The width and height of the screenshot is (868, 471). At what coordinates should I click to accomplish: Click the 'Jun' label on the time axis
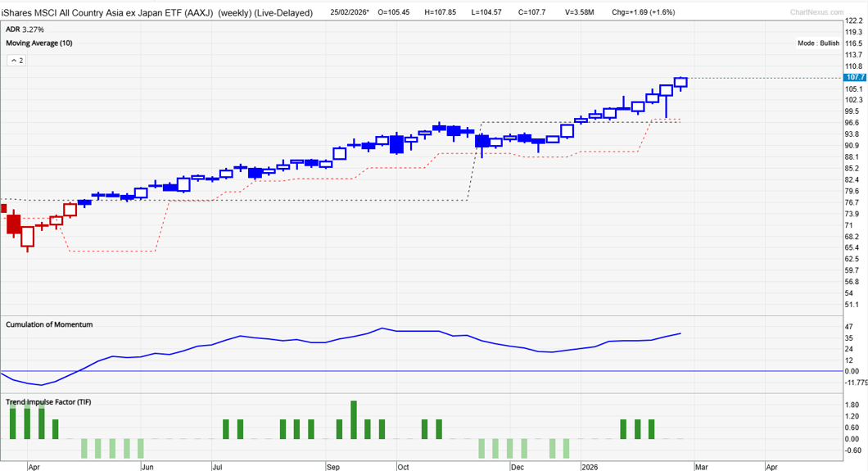coord(147,467)
